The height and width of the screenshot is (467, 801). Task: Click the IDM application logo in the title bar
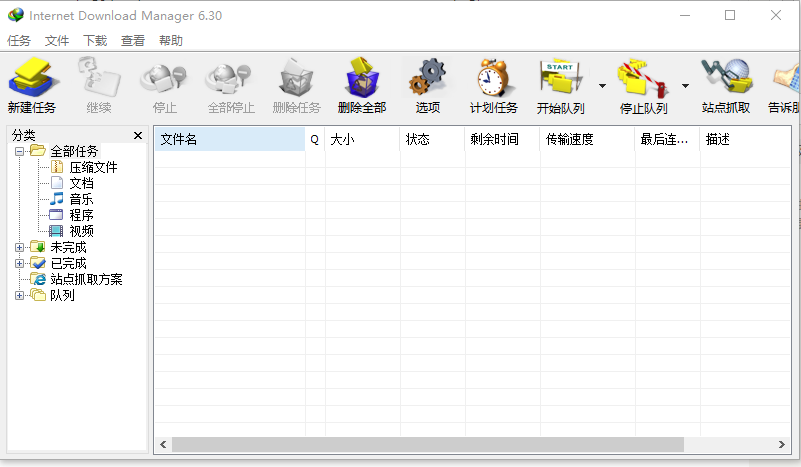point(16,15)
